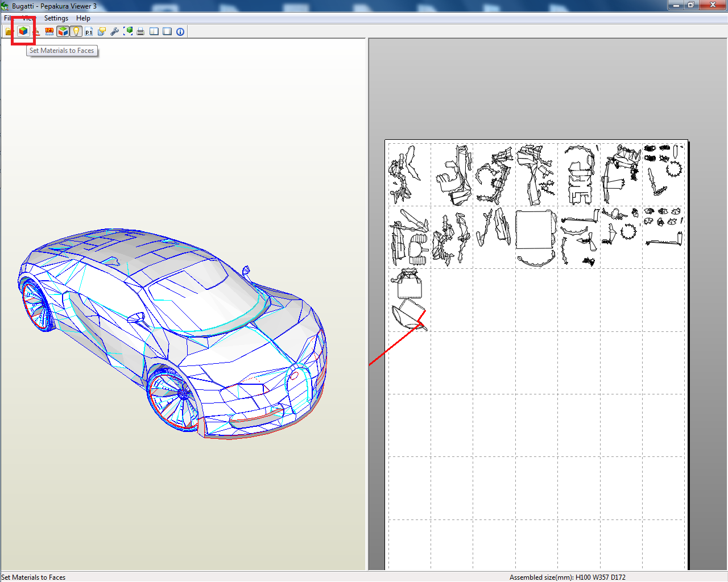Click the Edge ID 123 toolbar icon
728x582 pixels.
tap(49, 32)
